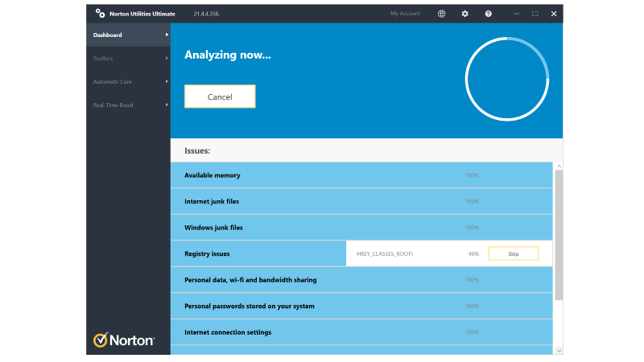Click the version number 21.4.4.356
Viewport: 644px width, 362px height.
coord(206,14)
